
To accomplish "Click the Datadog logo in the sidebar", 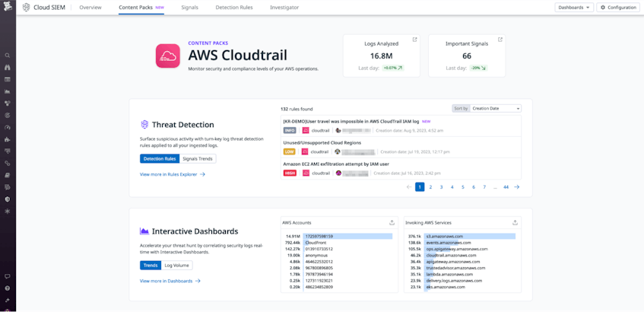I will (8, 7).
